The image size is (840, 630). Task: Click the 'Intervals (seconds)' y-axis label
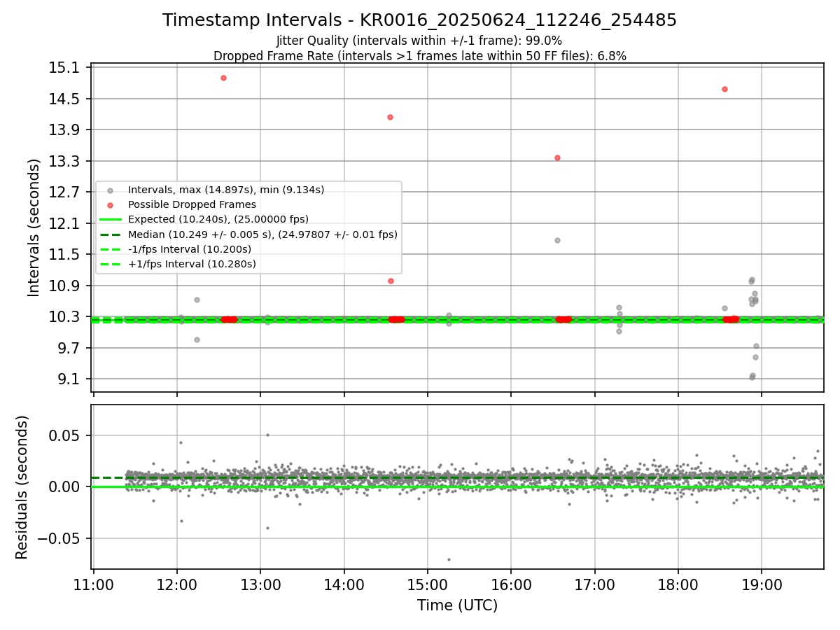click(34, 227)
